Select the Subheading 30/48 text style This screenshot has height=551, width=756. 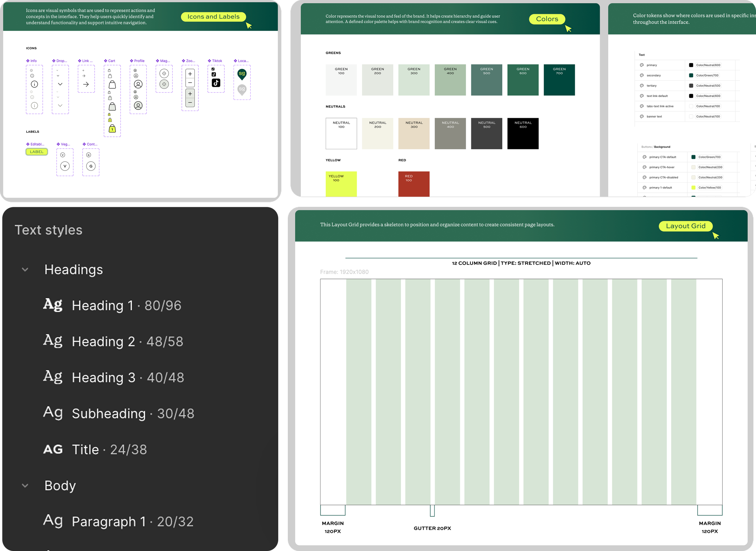click(133, 414)
